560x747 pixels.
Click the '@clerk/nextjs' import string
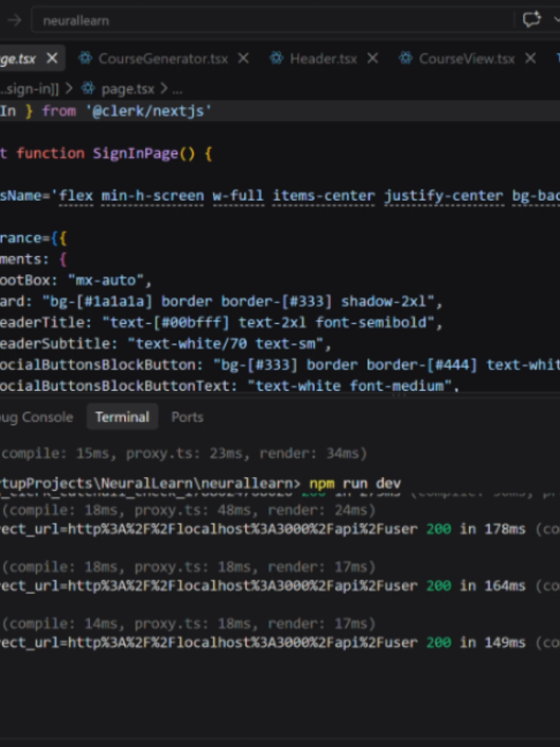click(x=149, y=111)
